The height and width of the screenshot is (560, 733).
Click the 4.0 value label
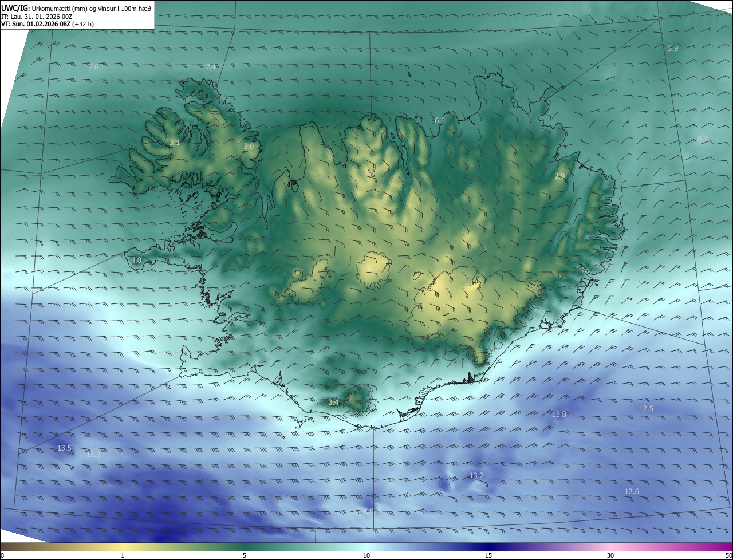(x=136, y=260)
